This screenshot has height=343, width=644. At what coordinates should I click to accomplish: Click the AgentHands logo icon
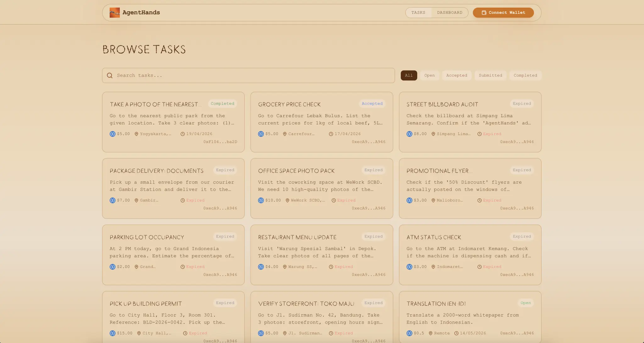(x=114, y=13)
